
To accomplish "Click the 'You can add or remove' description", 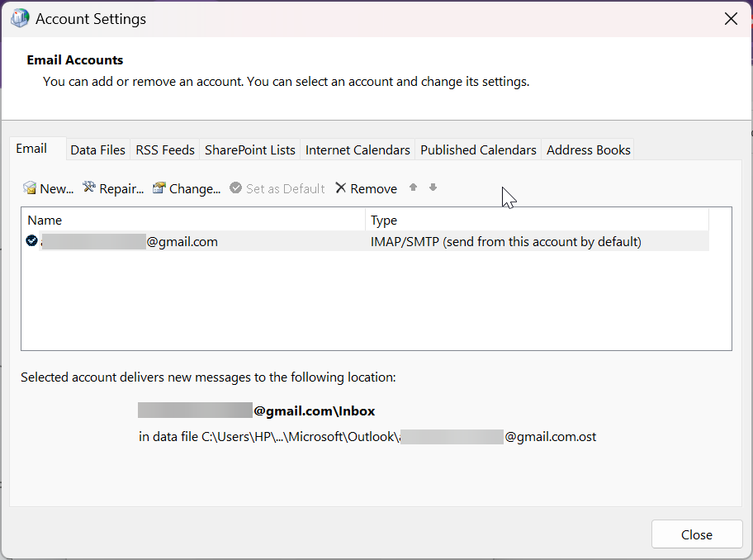I will (x=287, y=82).
